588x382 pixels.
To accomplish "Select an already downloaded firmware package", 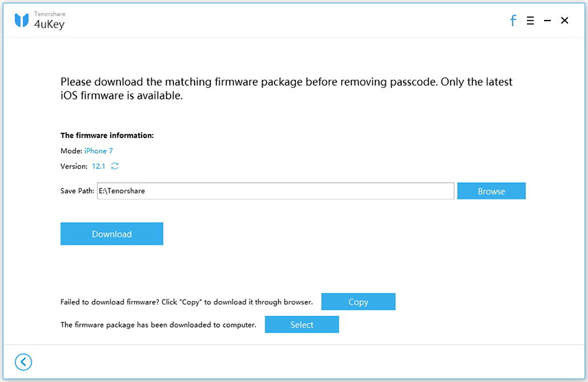I will [302, 324].
